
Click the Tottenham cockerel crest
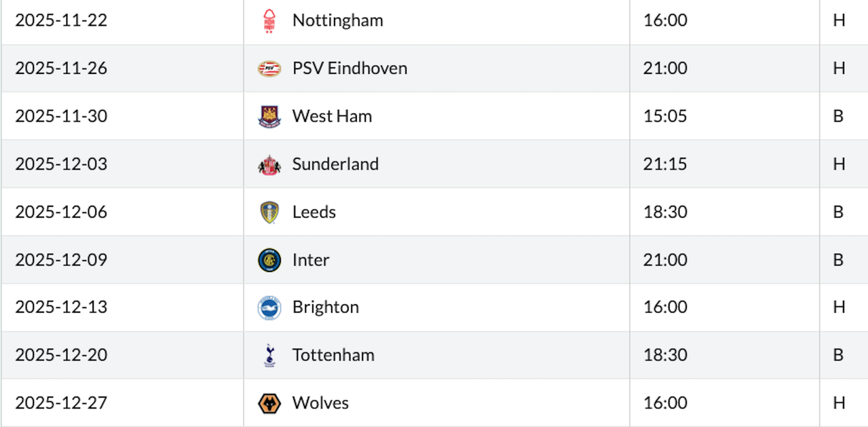(269, 355)
